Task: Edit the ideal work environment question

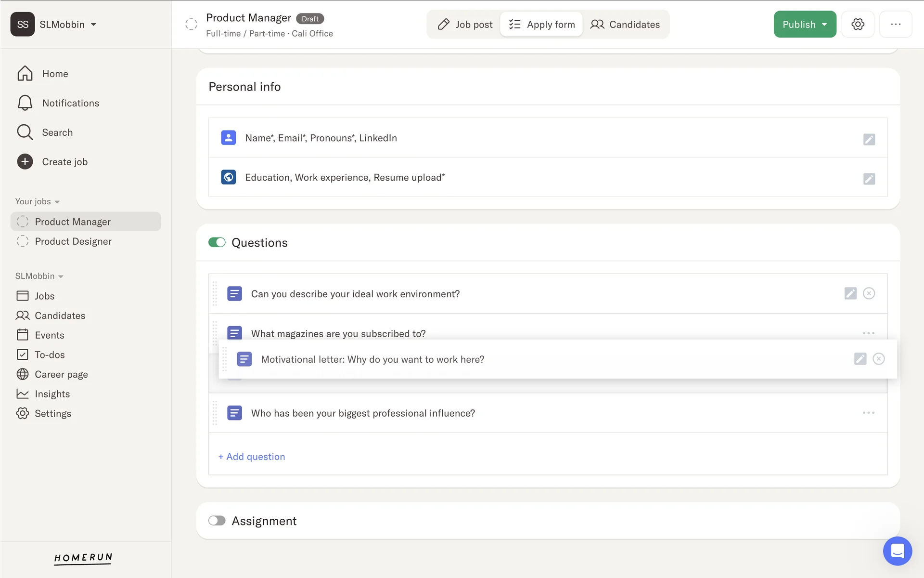Action: pyautogui.click(x=850, y=293)
